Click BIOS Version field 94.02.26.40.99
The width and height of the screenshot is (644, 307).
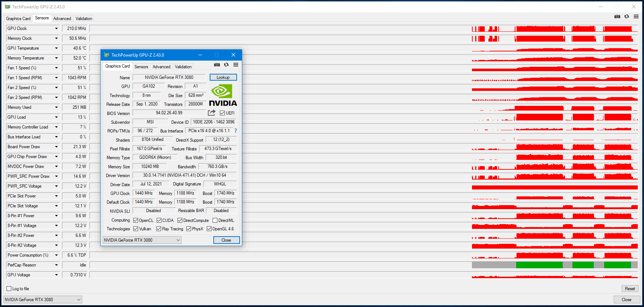pyautogui.click(x=169, y=113)
